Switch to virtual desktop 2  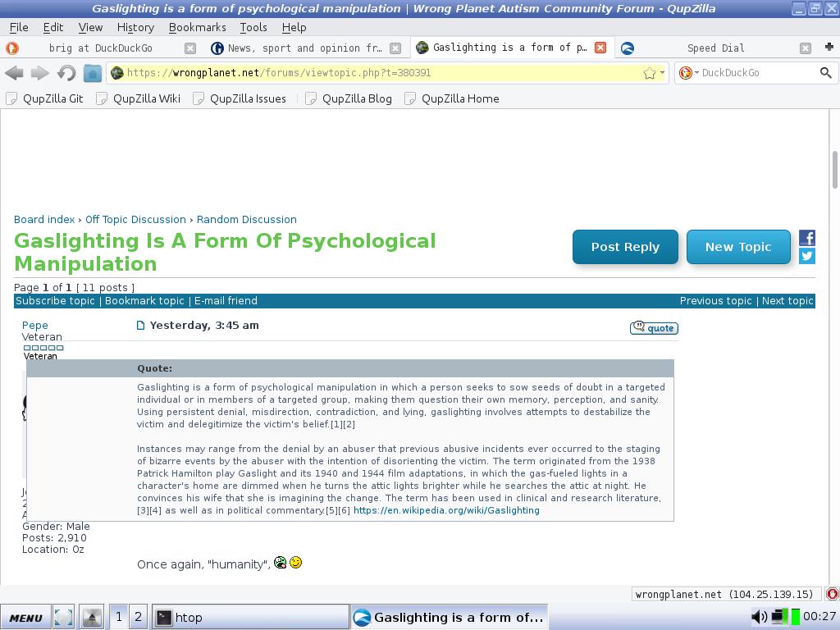[x=138, y=617]
